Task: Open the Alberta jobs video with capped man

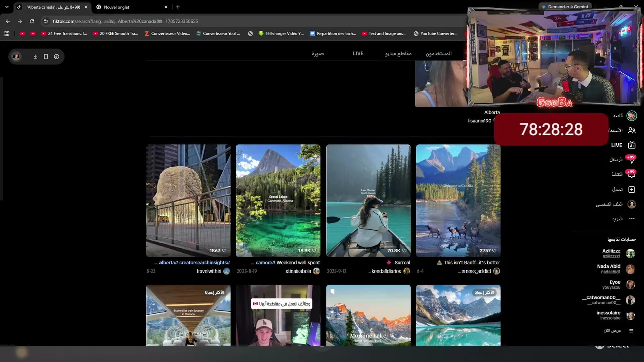Action: (x=278, y=315)
